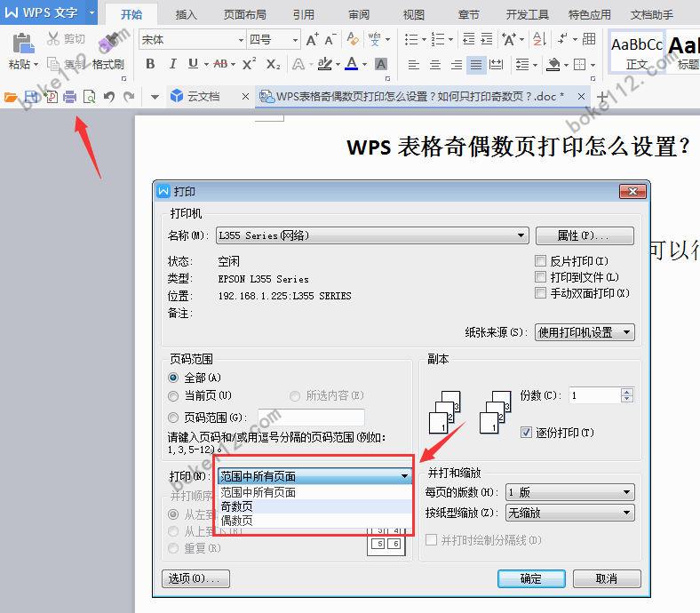The width and height of the screenshot is (700, 613).
Task: Apply Strikethrough text formatting
Action: [x=220, y=64]
